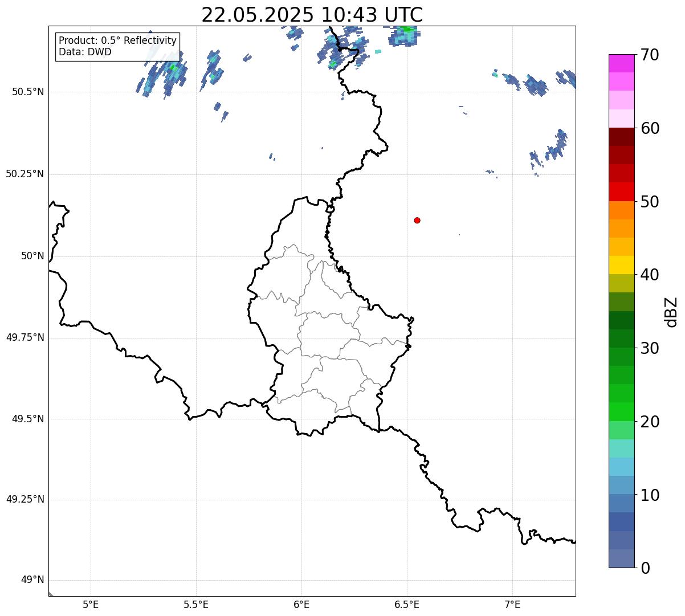
Task: Click the 6.5°E longitude label
Action: pos(407,605)
